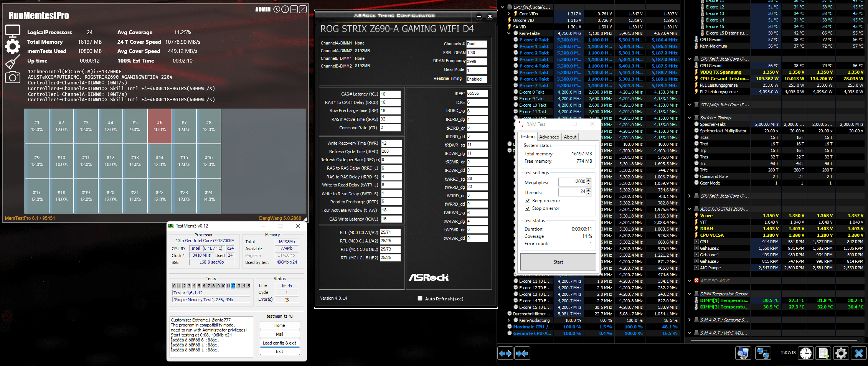Switch to the About tab in RAM Test
Image resolution: width=868 pixels, height=366 pixels.
point(570,137)
